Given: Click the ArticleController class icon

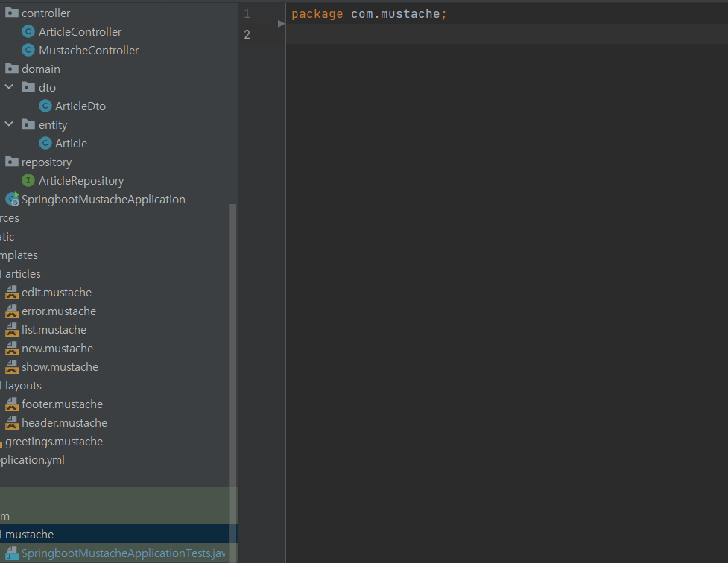Looking at the screenshot, I should click(28, 31).
